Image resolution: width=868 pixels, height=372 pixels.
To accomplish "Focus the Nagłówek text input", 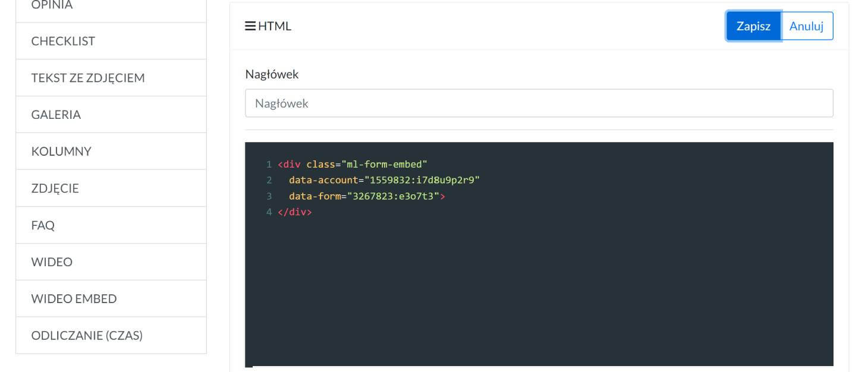I will pyautogui.click(x=539, y=103).
